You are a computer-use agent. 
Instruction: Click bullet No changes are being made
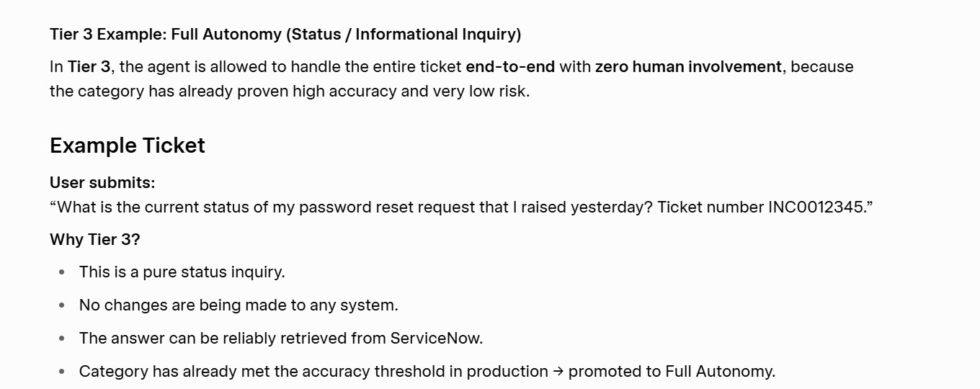coord(239,305)
